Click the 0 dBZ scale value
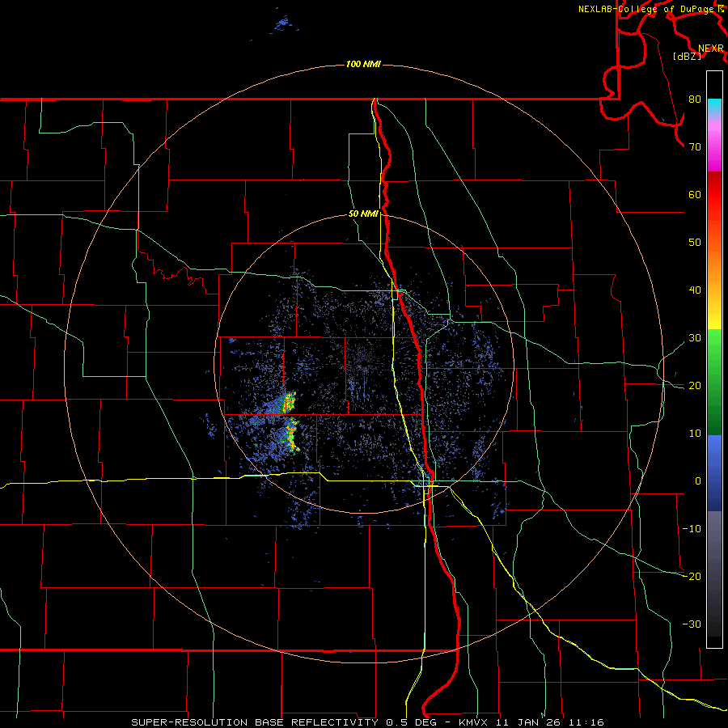Viewport: 728px width, 728px height. [698, 481]
